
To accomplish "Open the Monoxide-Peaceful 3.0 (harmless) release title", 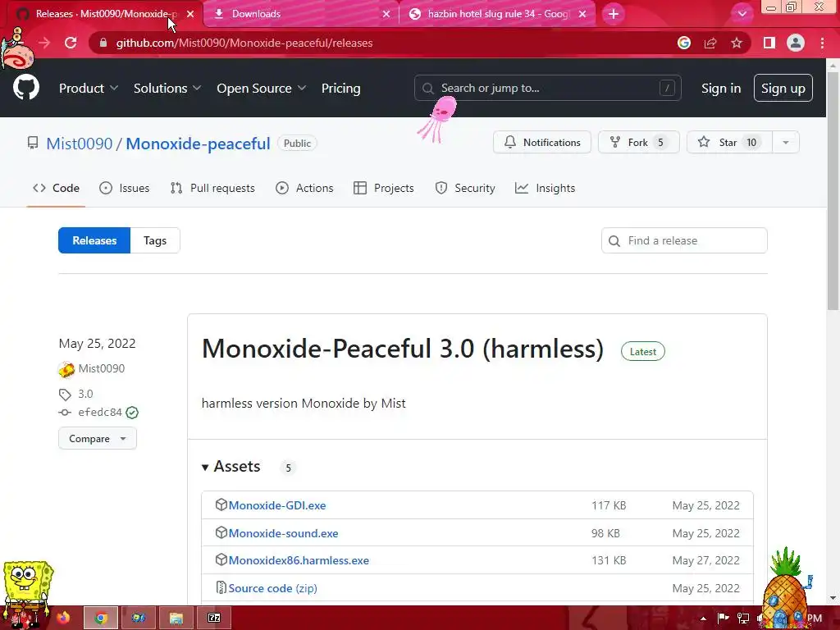I will click(x=403, y=349).
